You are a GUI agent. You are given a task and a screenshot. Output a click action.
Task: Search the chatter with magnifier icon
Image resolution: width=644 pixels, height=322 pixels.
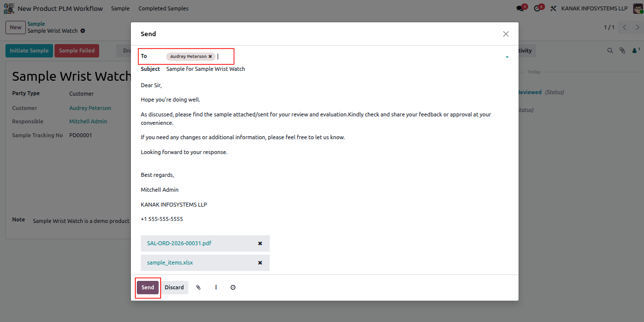(x=610, y=51)
